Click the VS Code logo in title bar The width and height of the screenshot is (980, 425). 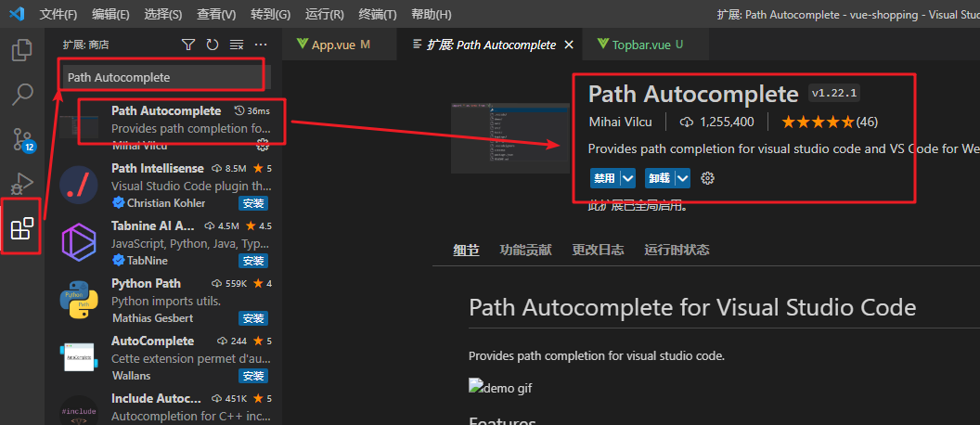click(17, 14)
